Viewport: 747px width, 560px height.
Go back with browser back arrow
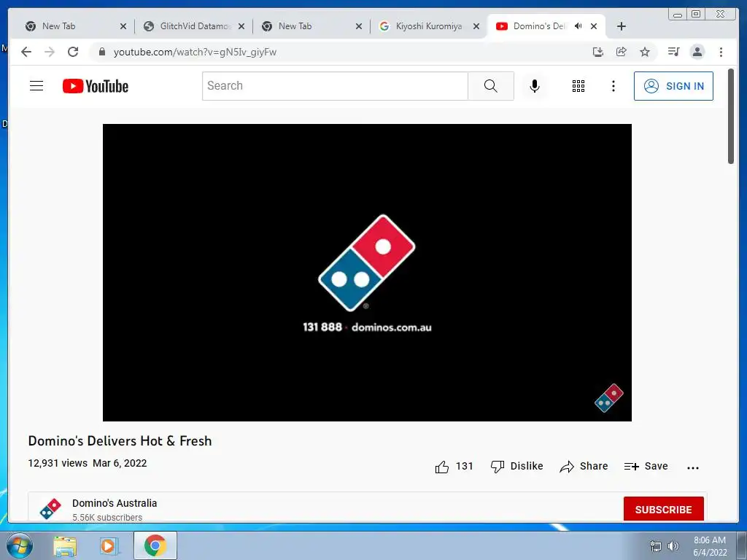(x=26, y=52)
